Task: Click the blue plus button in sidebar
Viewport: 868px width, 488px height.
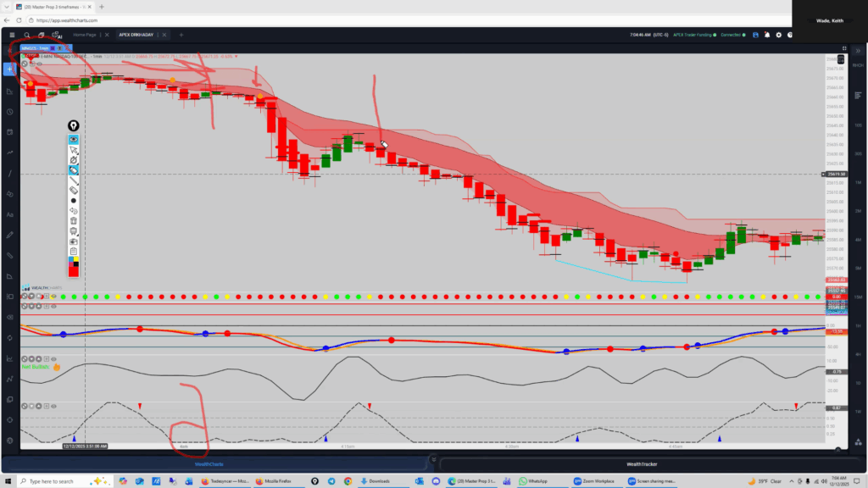Action: tap(9, 69)
